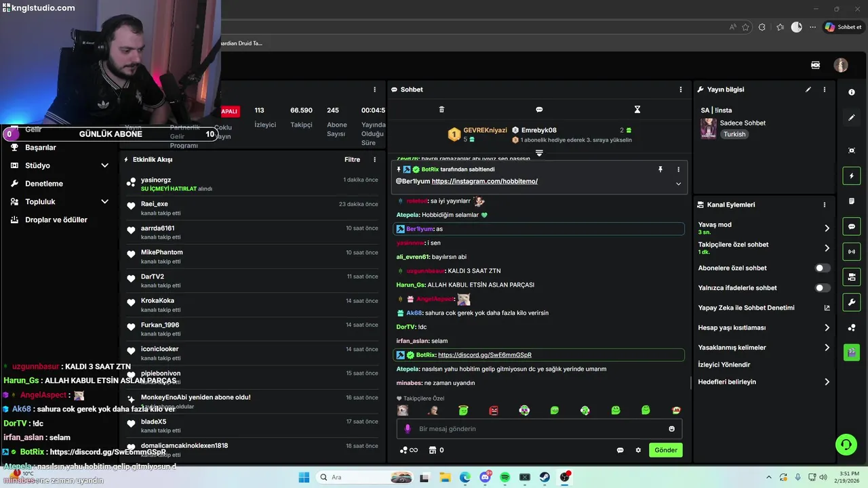Toggle broadcast signal icon in right sidebar
Image resolution: width=868 pixels, height=488 pixels.
point(852,251)
